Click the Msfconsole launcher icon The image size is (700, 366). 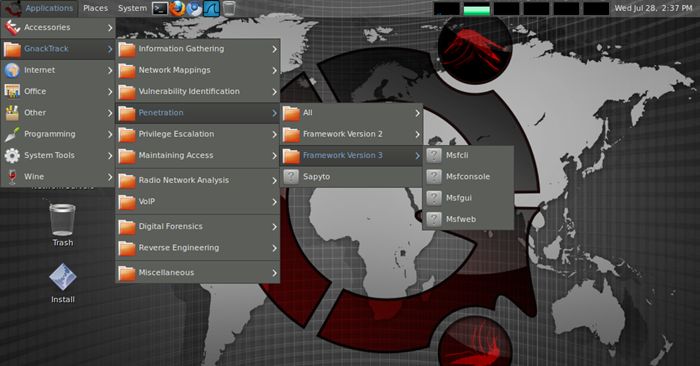[433, 177]
